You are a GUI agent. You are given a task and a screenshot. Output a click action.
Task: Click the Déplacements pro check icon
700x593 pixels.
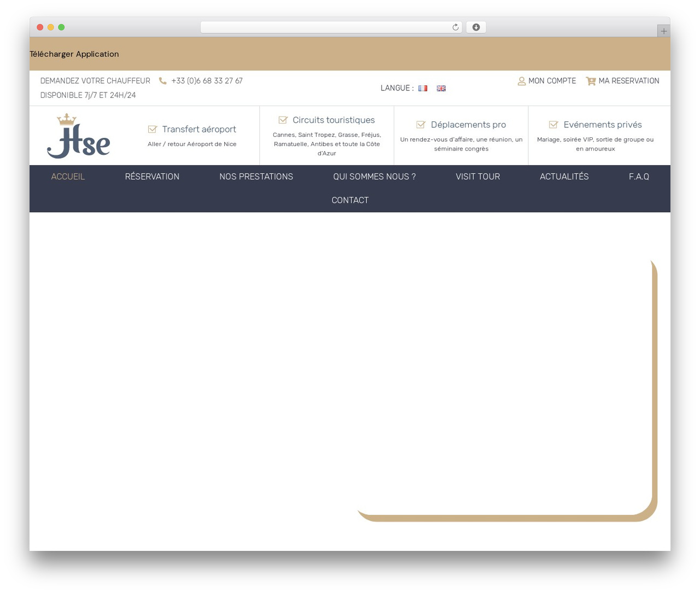tap(421, 125)
